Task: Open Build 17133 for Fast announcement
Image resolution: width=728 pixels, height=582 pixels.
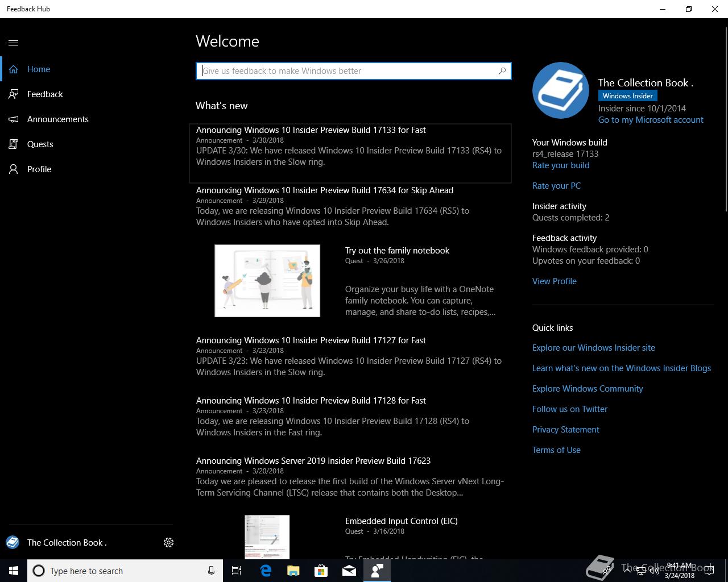Action: [350, 153]
